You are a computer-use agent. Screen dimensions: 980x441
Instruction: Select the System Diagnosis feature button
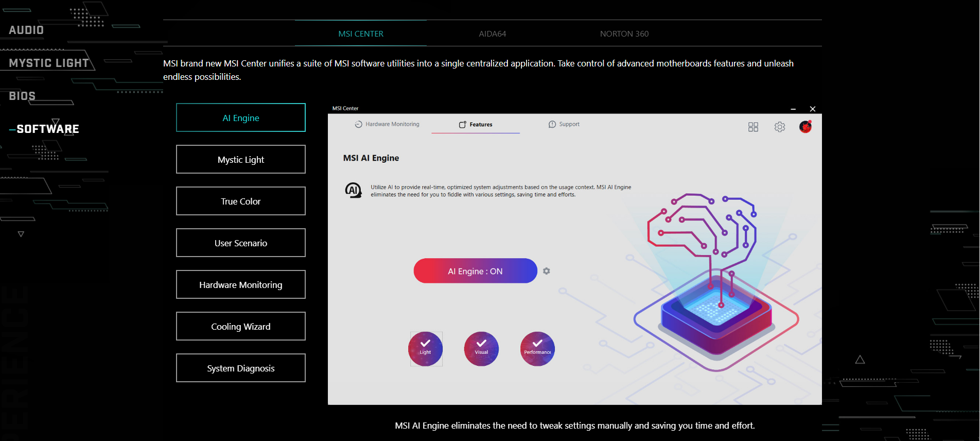241,368
